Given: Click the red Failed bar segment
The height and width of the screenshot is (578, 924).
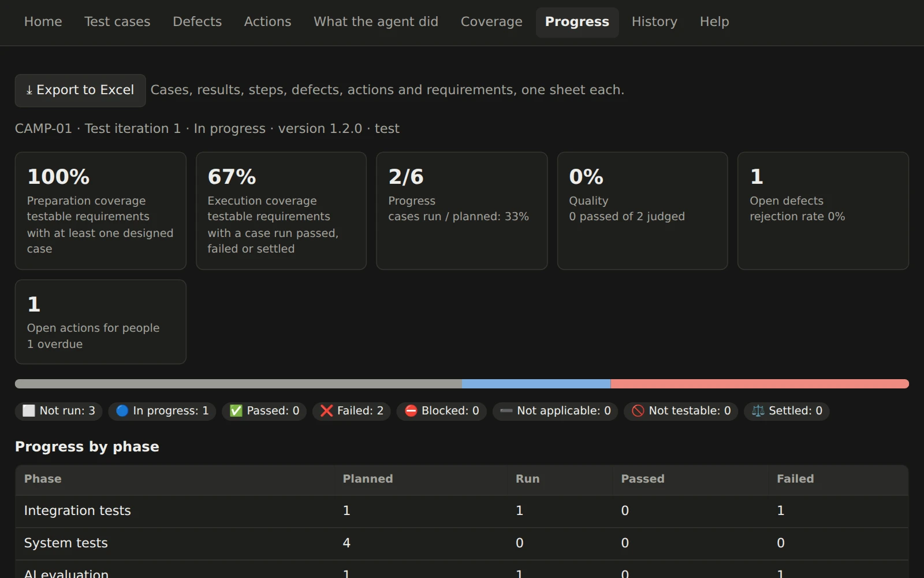Looking at the screenshot, I should [x=760, y=384].
